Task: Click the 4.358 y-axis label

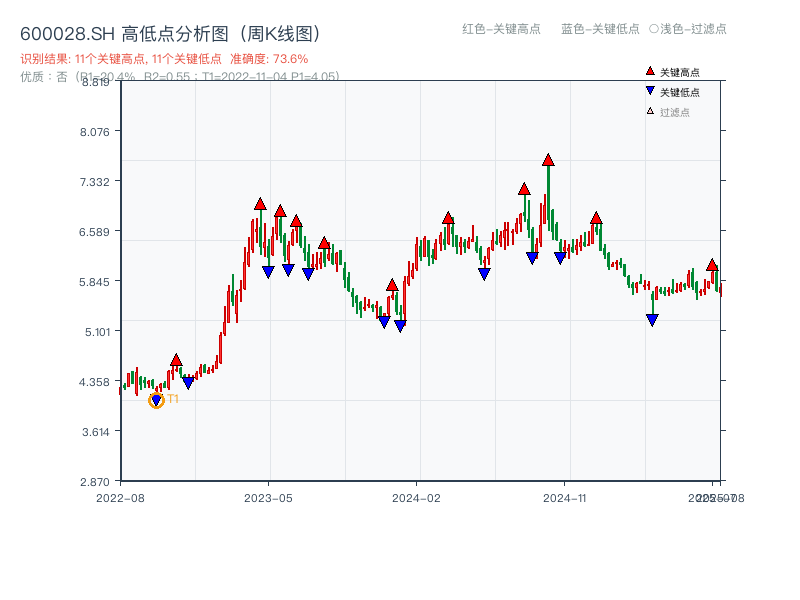Action: pos(94,382)
